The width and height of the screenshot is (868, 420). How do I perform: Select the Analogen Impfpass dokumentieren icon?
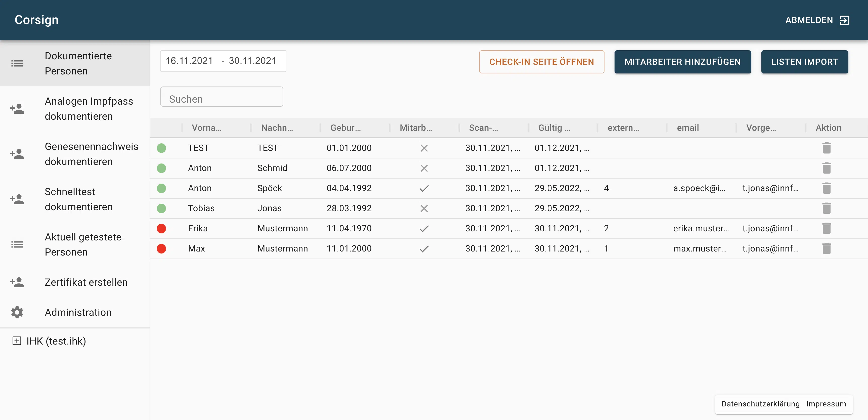17,109
